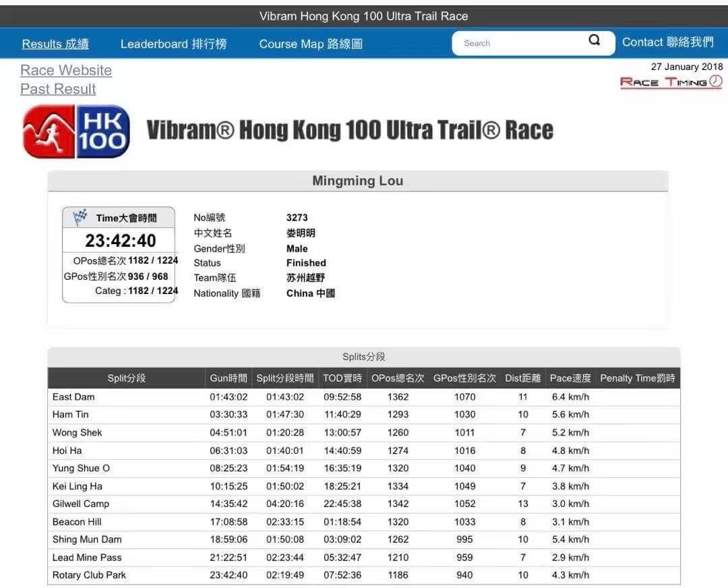728x588 pixels.
Task: Click the Mingming Lou name header
Action: (x=358, y=181)
